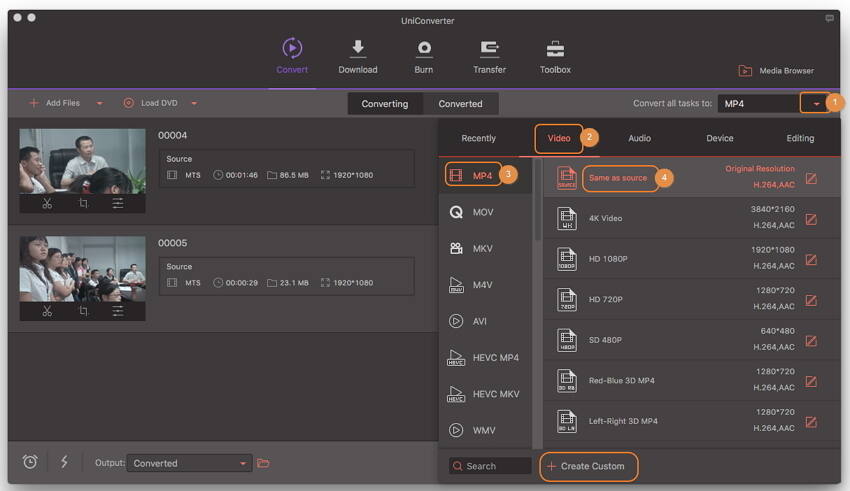The height and width of the screenshot is (491, 850).
Task: Open effects settings for video 00005
Action: (x=118, y=311)
